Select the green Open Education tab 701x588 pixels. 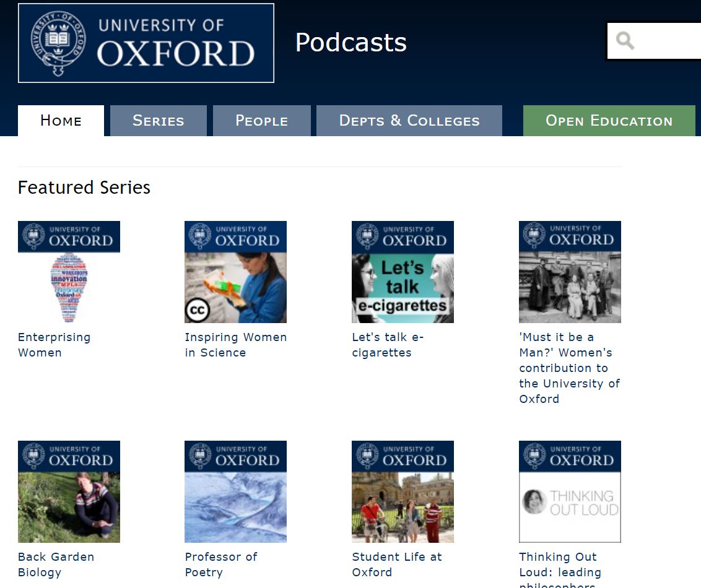point(609,121)
